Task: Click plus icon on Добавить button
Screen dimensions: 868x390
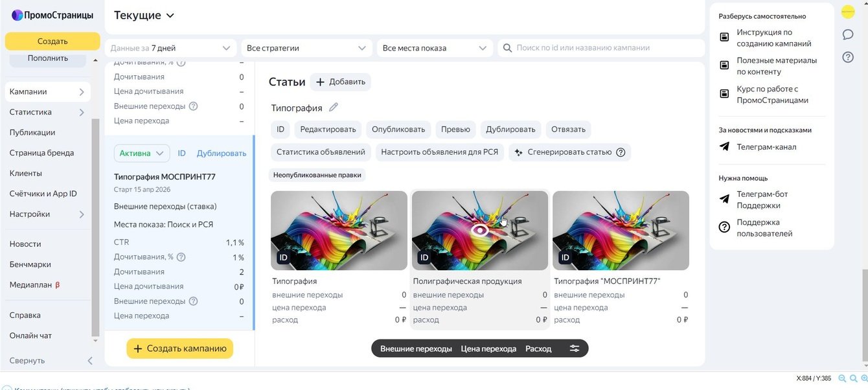Action: [320, 82]
